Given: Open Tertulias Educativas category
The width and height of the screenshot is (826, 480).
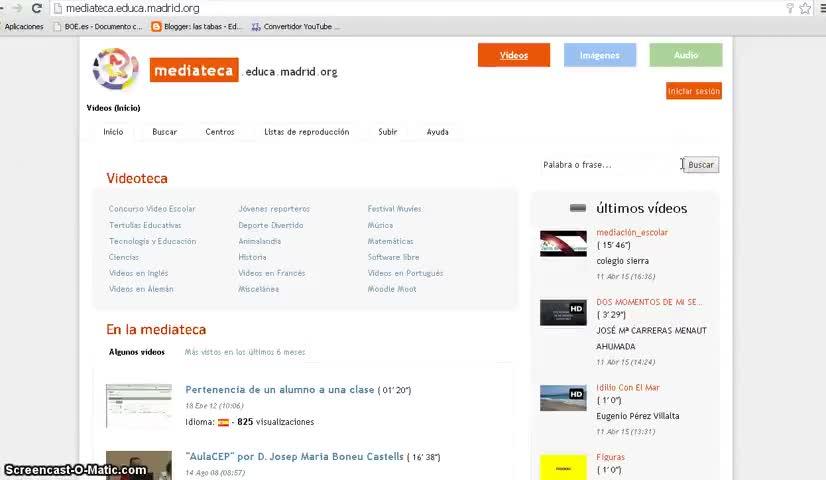Looking at the screenshot, I should tap(145, 225).
